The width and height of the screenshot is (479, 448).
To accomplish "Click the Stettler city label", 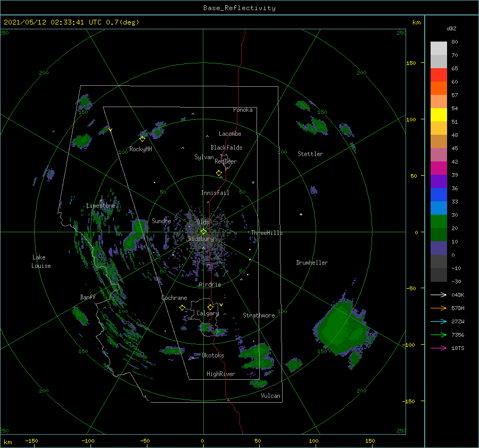I will pos(310,154).
